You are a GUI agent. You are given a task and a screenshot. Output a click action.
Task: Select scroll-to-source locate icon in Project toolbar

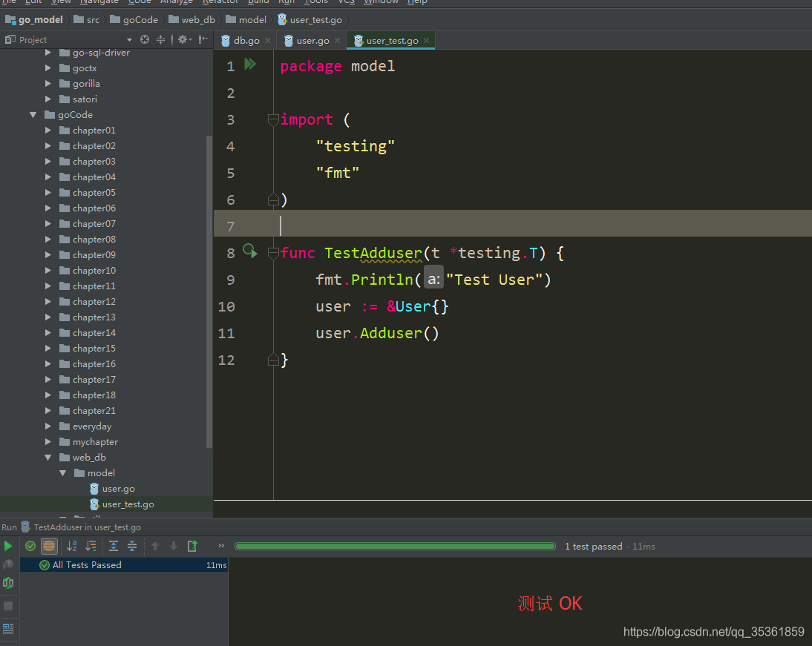point(145,39)
